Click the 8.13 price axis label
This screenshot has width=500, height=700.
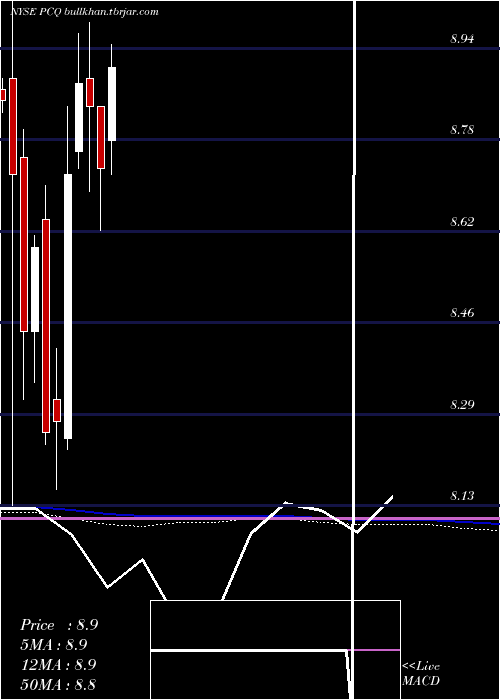click(x=462, y=496)
